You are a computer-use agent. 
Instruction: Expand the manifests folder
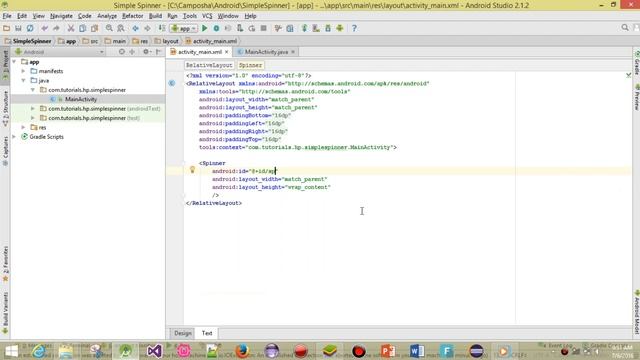23,71
